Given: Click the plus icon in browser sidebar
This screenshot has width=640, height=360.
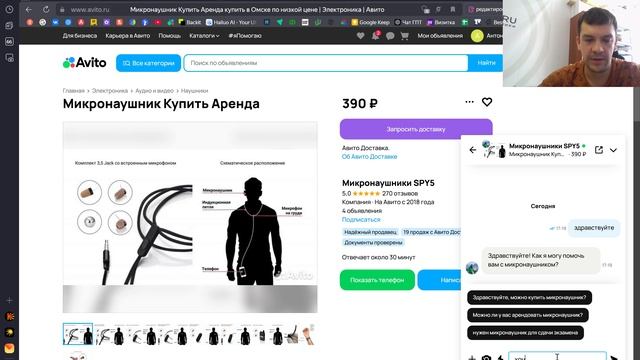Looking at the screenshot, I should (9, 300).
